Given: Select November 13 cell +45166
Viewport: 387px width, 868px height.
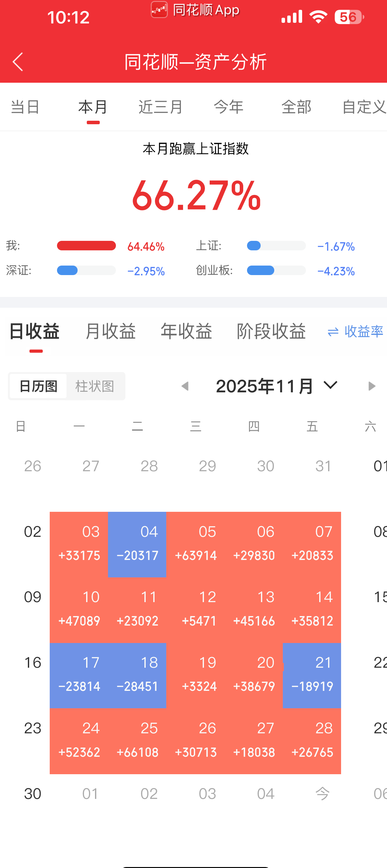Looking at the screenshot, I should coord(254,610).
